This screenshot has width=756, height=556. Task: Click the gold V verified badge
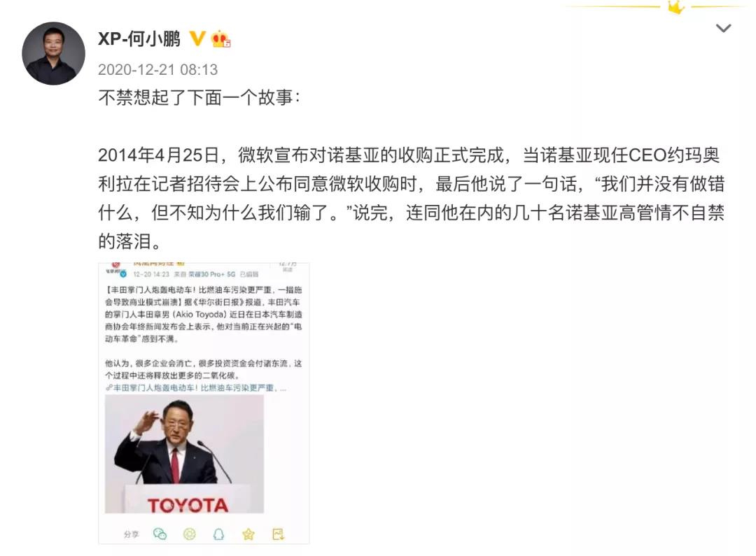(x=197, y=38)
